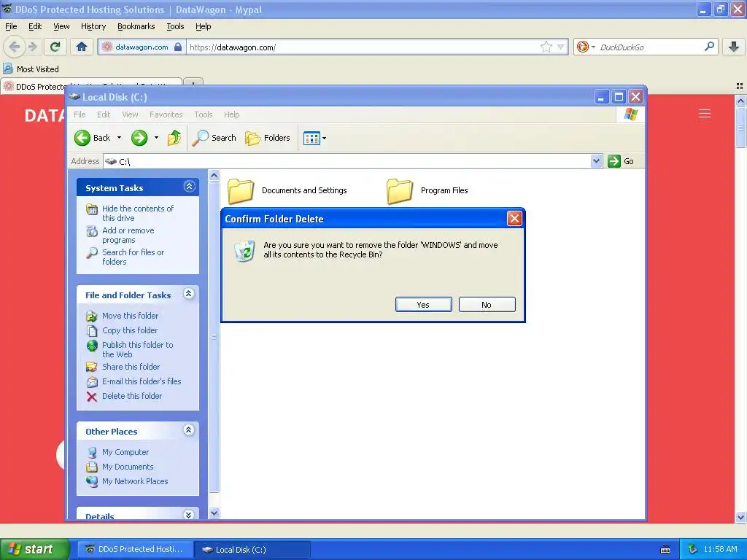The image size is (747, 560).
Task: Select the Documents and Settings folder
Action: [x=287, y=191]
